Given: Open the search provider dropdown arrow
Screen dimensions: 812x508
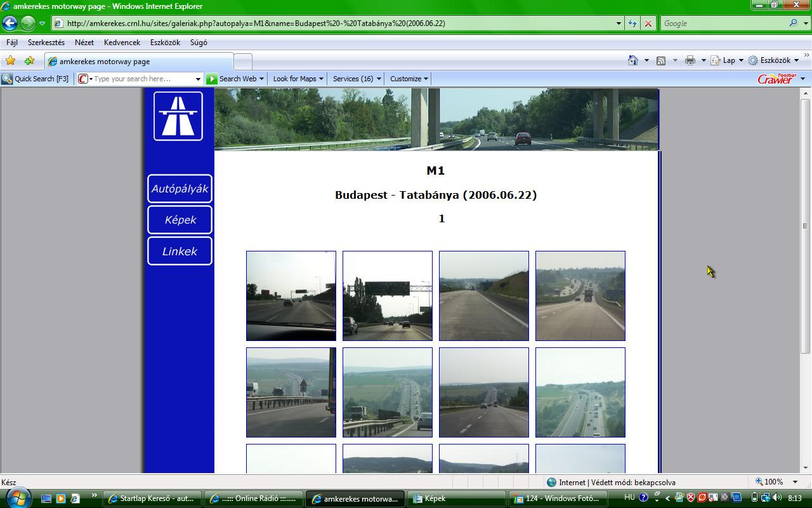Looking at the screenshot, I should [x=806, y=23].
